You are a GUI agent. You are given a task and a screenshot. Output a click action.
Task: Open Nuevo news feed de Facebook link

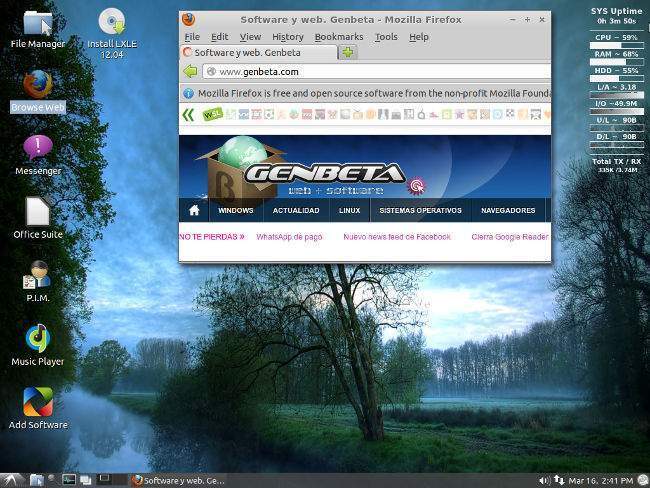click(x=396, y=237)
